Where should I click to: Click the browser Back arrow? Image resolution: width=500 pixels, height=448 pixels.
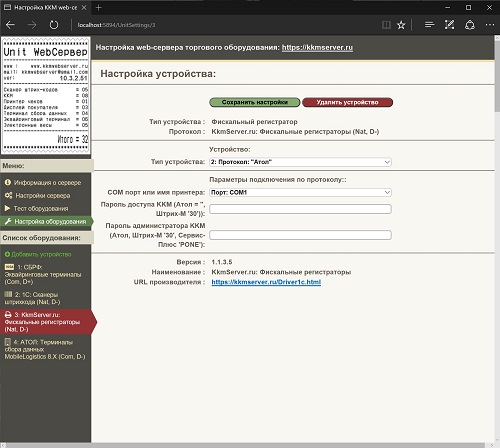point(10,25)
